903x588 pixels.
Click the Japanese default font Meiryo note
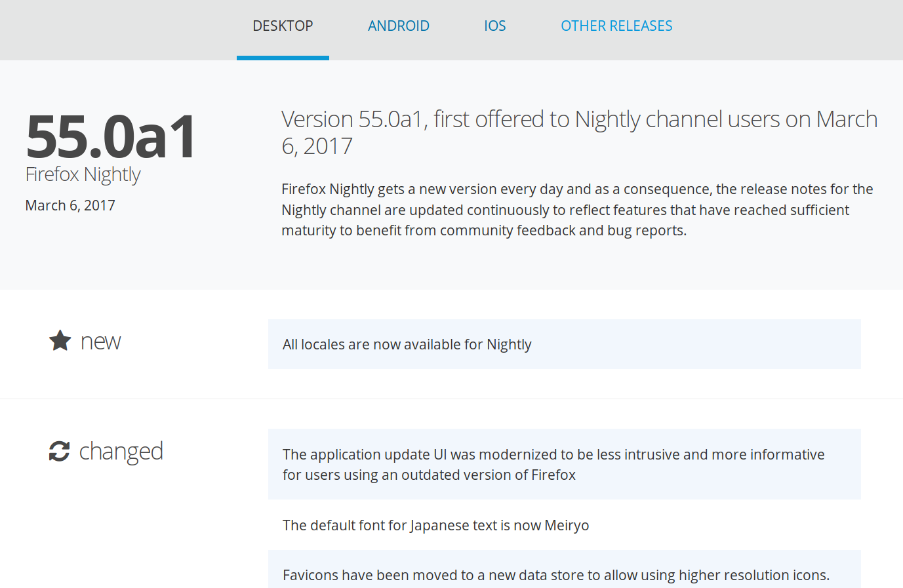pos(435,526)
